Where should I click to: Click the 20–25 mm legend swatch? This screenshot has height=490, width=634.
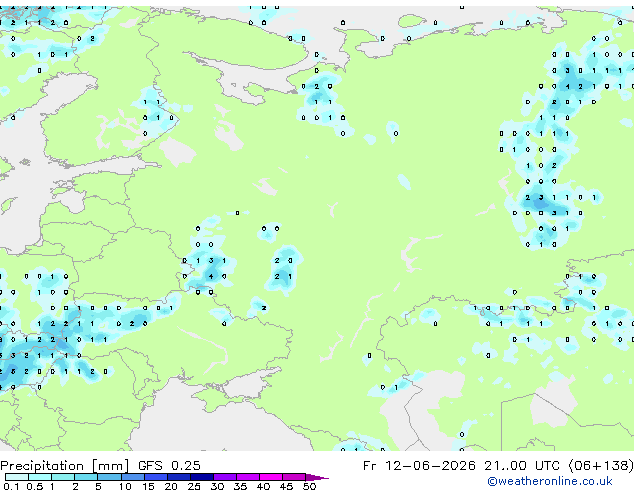(178, 477)
